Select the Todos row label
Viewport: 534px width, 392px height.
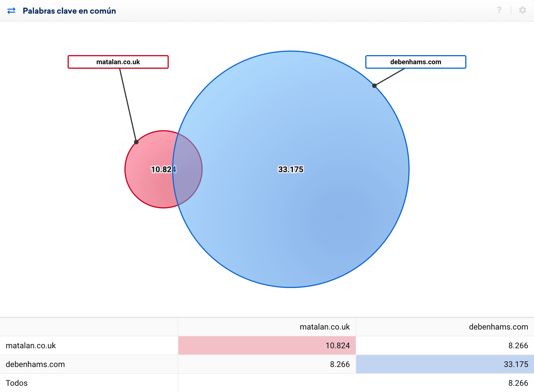16,383
